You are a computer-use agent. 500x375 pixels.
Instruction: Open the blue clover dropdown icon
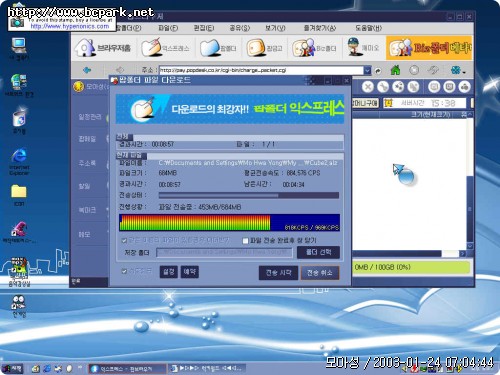tap(457, 70)
